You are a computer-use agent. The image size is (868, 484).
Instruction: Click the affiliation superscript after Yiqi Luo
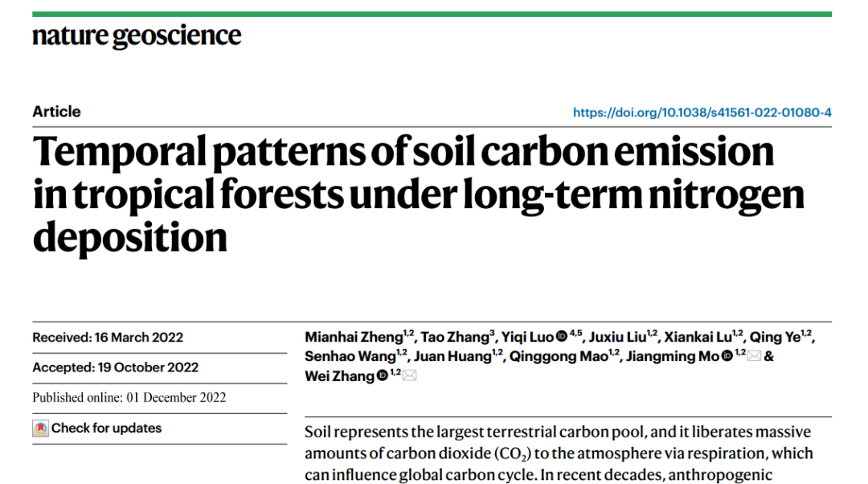tap(575, 333)
